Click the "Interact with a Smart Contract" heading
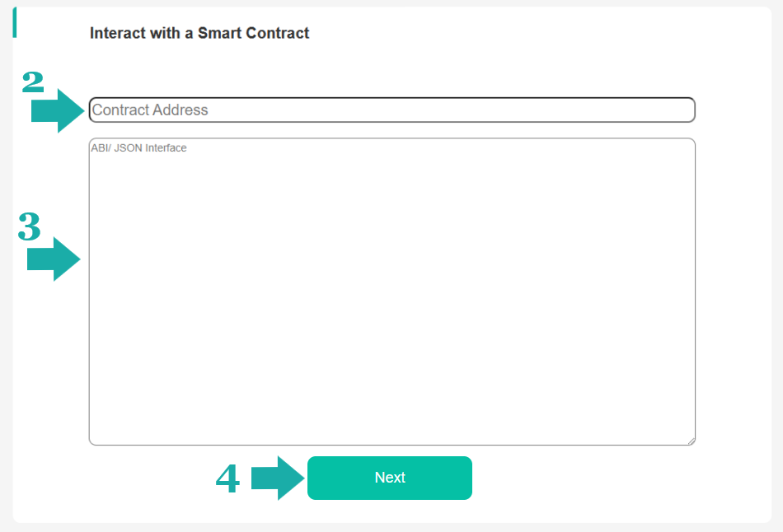783x532 pixels. [199, 34]
